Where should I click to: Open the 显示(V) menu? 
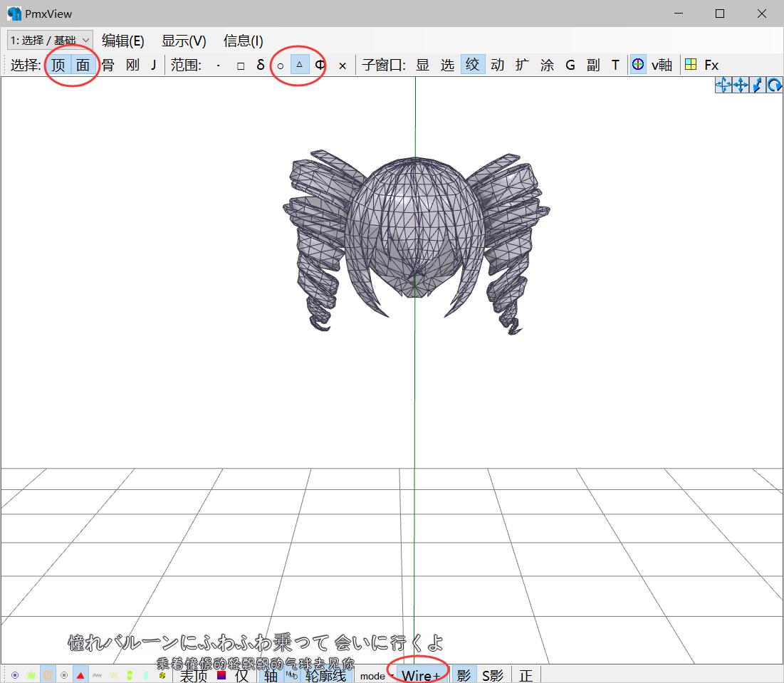coord(184,41)
